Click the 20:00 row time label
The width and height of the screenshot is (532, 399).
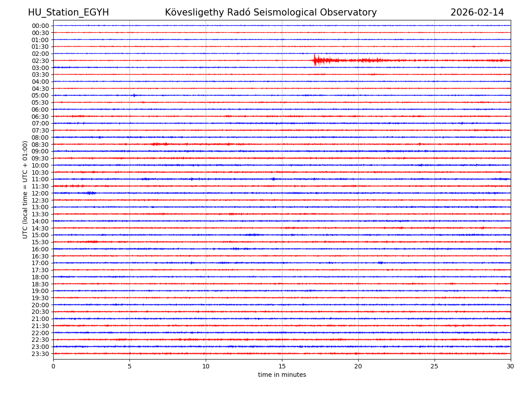[40, 305]
